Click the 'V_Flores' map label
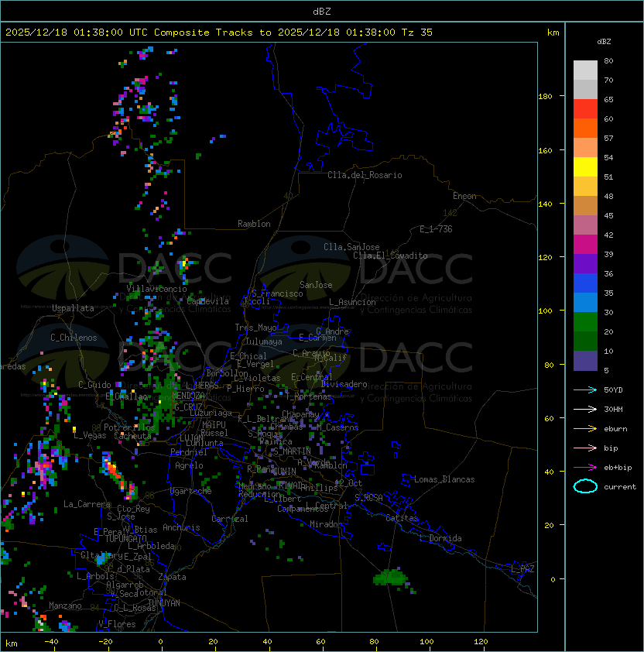Screen dimensions: 644x652 coord(117,624)
